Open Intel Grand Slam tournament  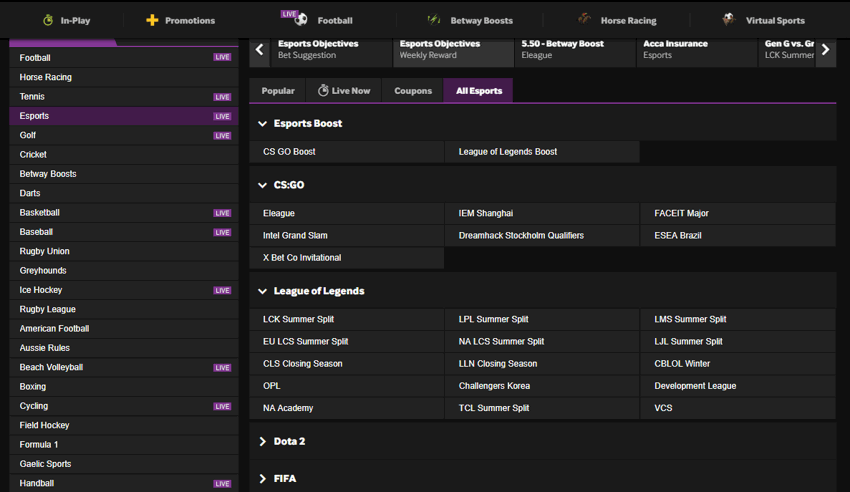point(346,236)
